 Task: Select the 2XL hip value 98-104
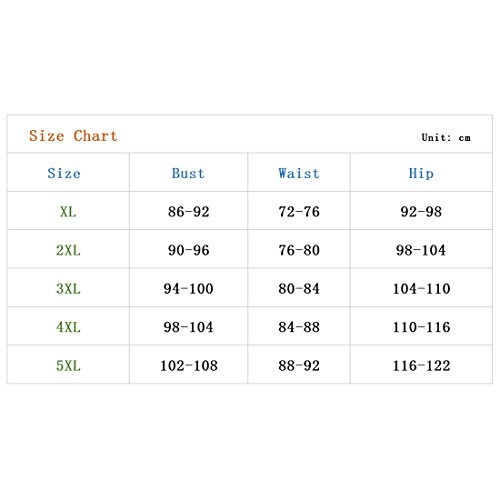[x=421, y=250]
